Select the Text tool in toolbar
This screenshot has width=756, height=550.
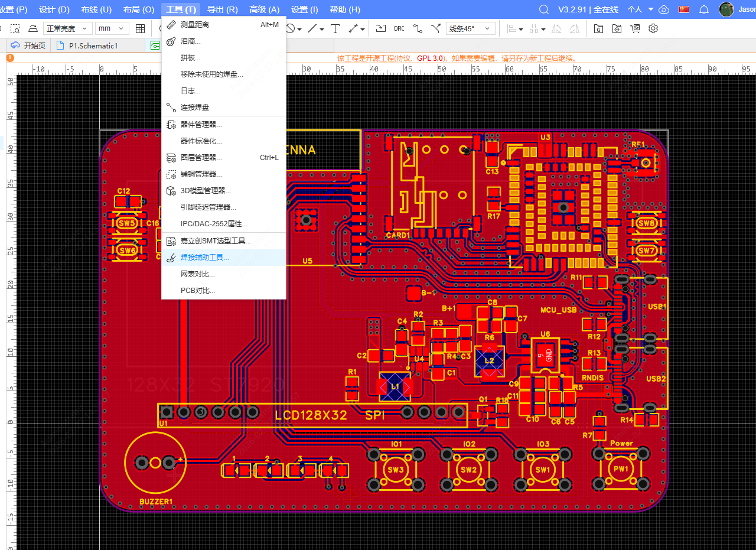(335, 28)
